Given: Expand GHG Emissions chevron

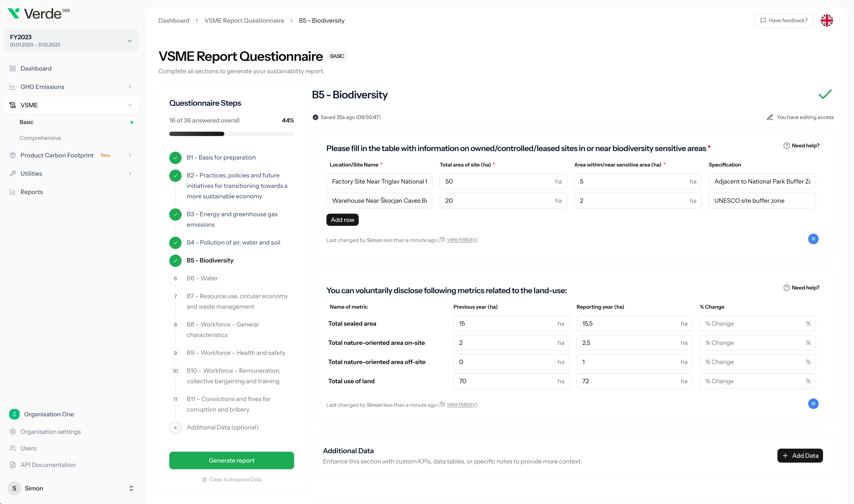Looking at the screenshot, I should click(x=130, y=87).
